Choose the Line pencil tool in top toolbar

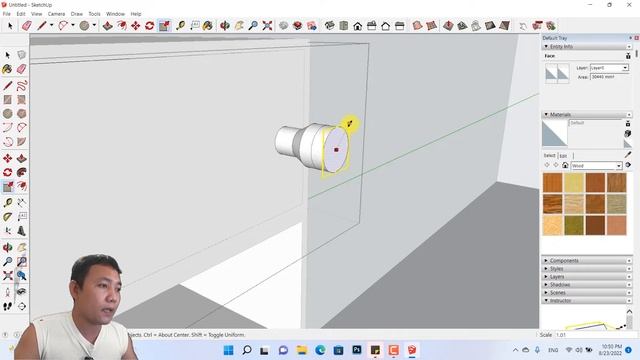click(x=41, y=26)
